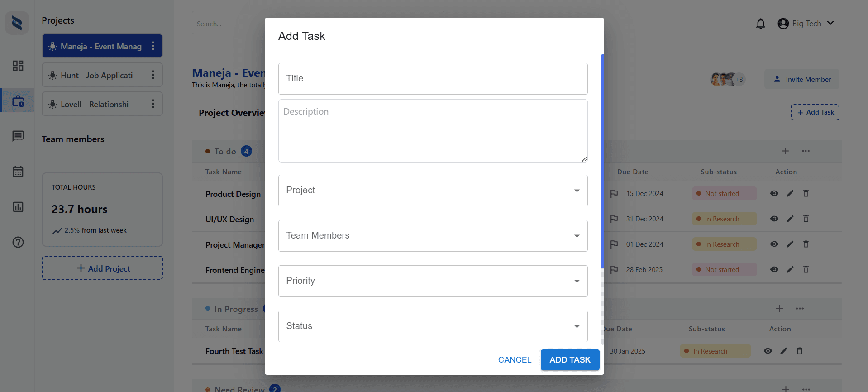The height and width of the screenshot is (392, 868).
Task: Delete the 28 Feb 2025 task
Action: (806, 270)
